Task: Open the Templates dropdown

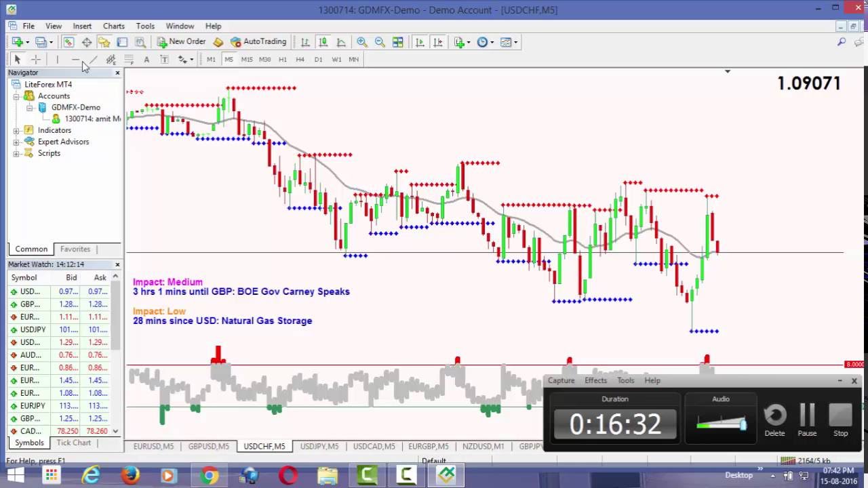Action: (x=509, y=42)
